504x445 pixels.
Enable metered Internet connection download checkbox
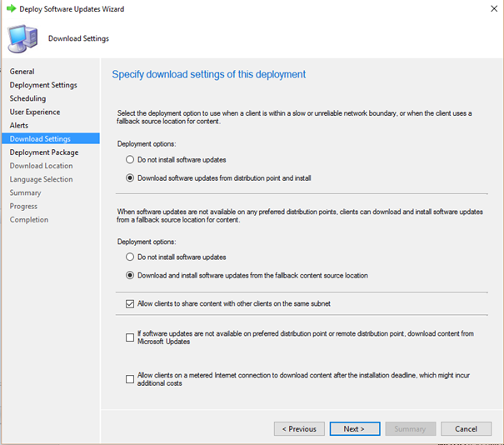point(130,379)
